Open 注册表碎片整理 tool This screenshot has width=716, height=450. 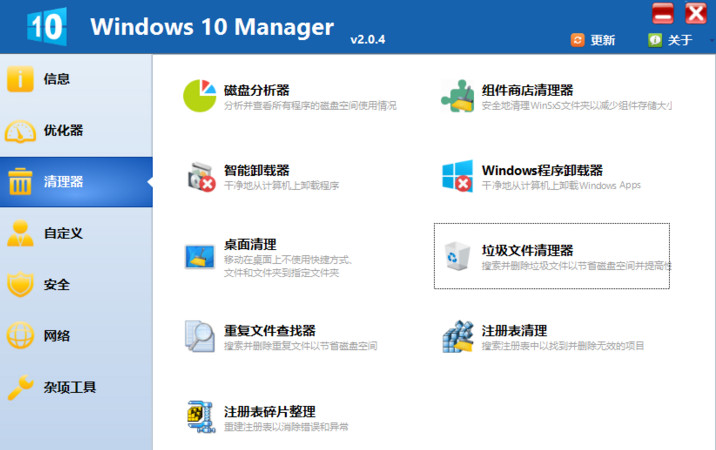pos(270,412)
